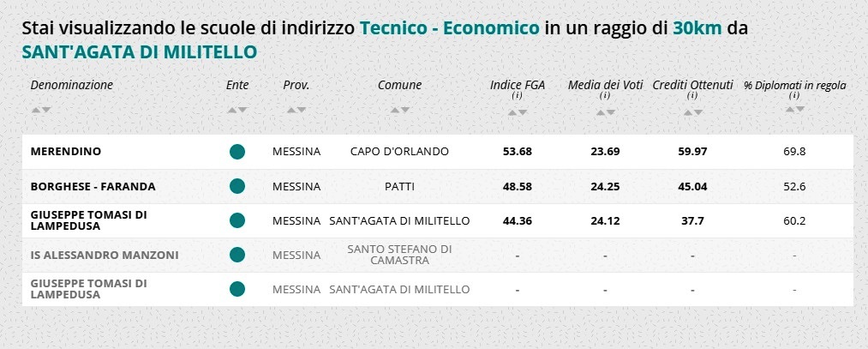Sort descending by Media dei Voti arrow
868x349 pixels.
coord(610,112)
